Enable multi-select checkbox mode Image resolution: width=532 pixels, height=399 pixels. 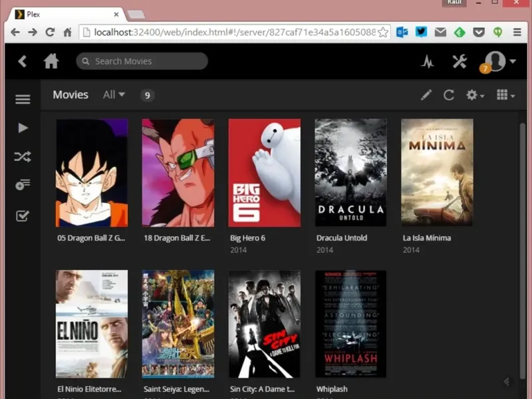pyautogui.click(x=23, y=215)
